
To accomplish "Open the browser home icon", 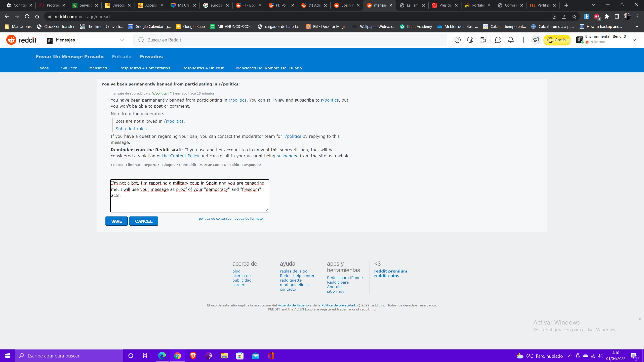I will [x=37, y=16].
